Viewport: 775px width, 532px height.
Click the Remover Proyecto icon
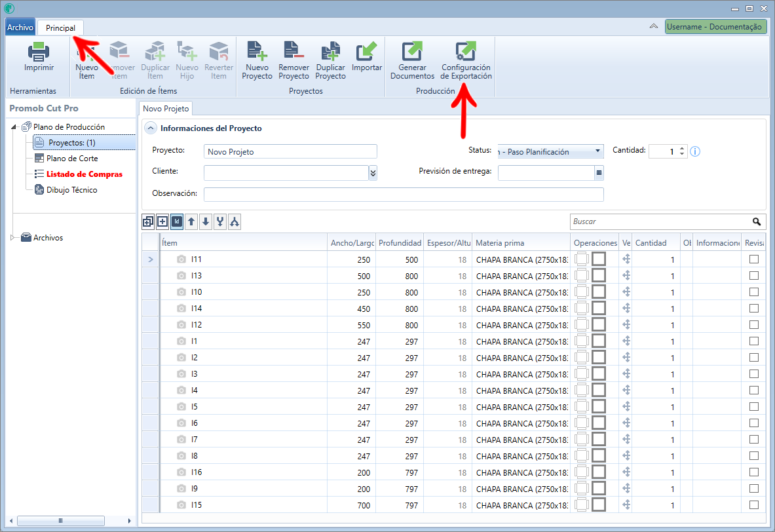293,51
